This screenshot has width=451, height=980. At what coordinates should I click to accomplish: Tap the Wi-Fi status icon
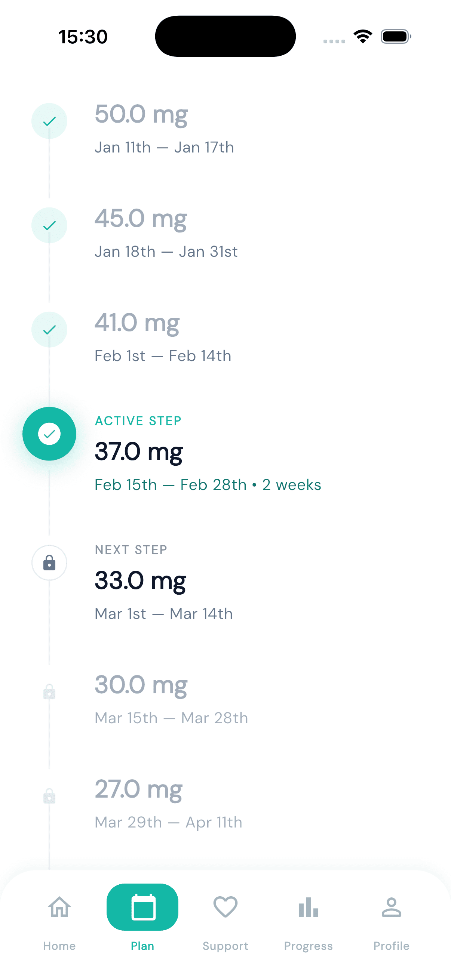[x=363, y=37]
